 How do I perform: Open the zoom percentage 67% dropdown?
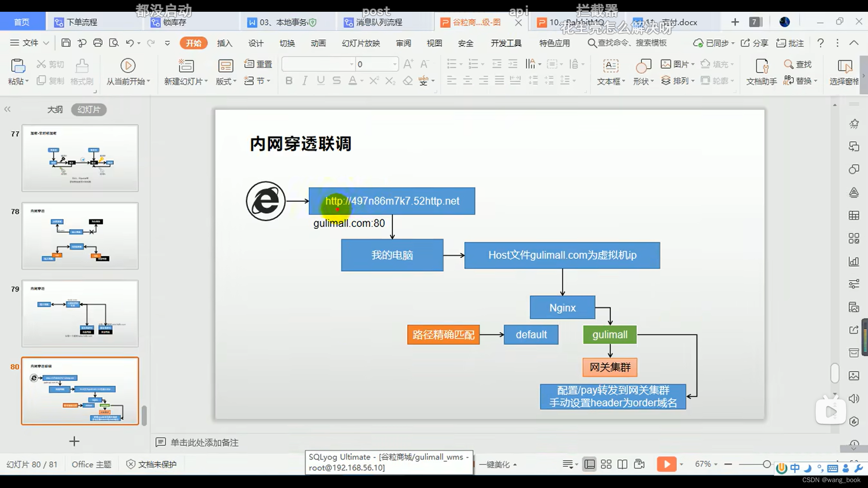[706, 464]
